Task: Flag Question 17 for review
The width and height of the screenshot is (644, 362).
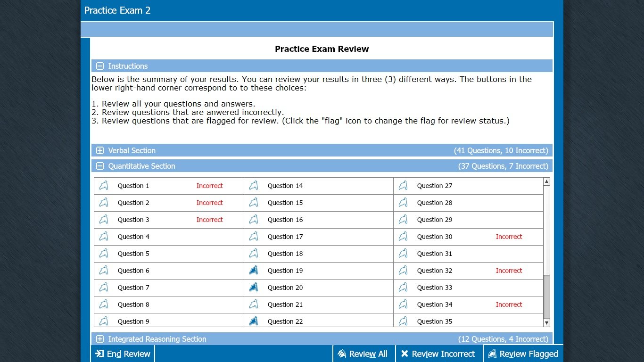Action: coord(254,237)
